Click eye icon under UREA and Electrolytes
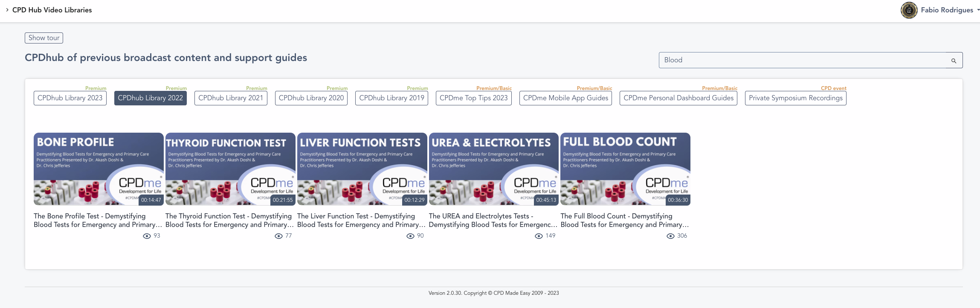 tap(539, 236)
